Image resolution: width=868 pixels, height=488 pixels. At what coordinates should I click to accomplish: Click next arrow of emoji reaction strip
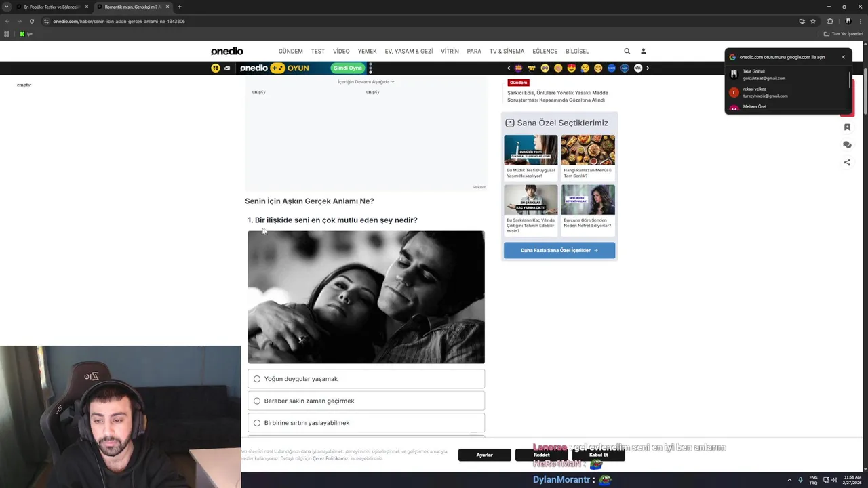(x=648, y=68)
